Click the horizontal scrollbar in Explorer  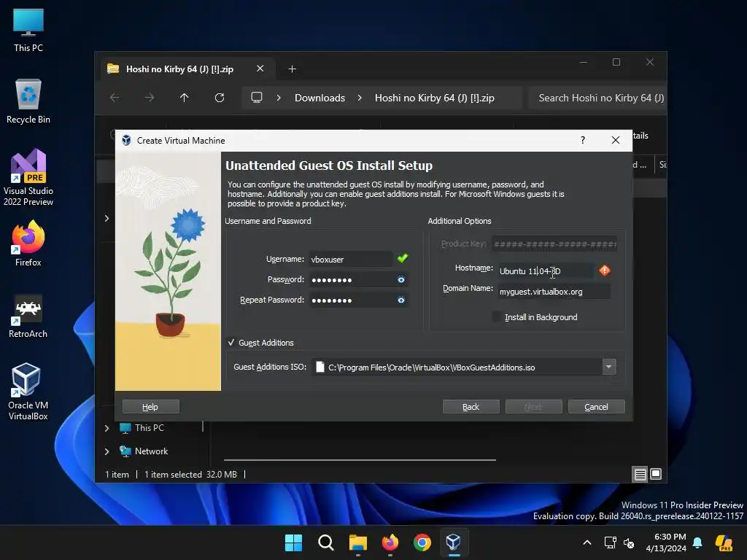[x=360, y=460]
